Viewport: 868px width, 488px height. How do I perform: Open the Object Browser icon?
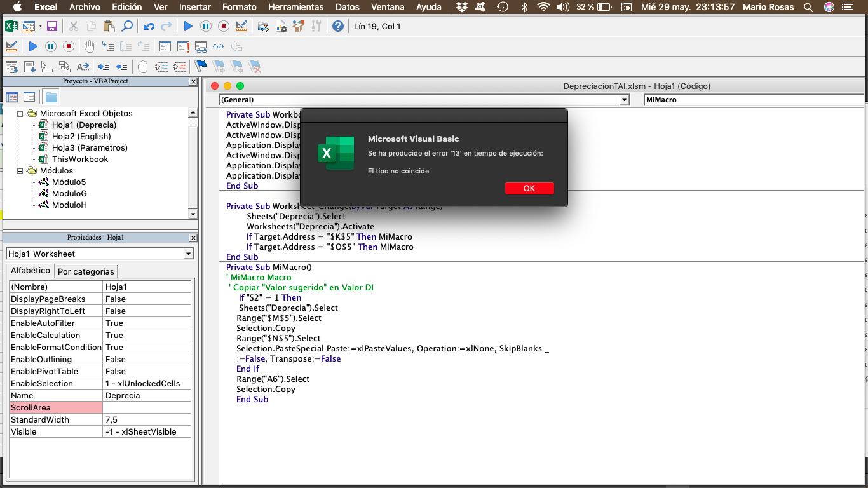[x=299, y=26]
